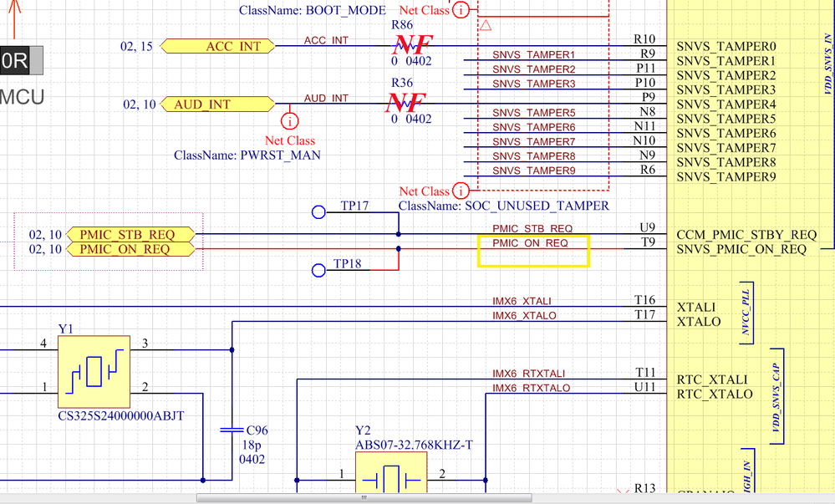835x504 pixels.
Task: Click the TP18 test point circle
Action: [x=318, y=270]
